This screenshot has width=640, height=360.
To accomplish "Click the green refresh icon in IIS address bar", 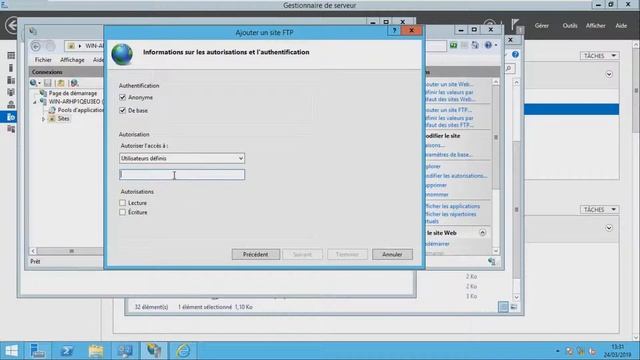I will point(453,45).
